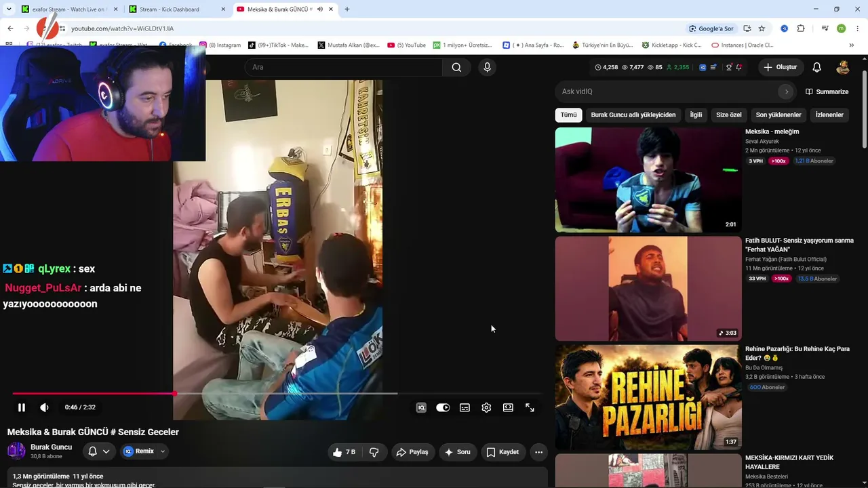Select Burak Guncu adlı yükleyiciden chip

point(633,115)
